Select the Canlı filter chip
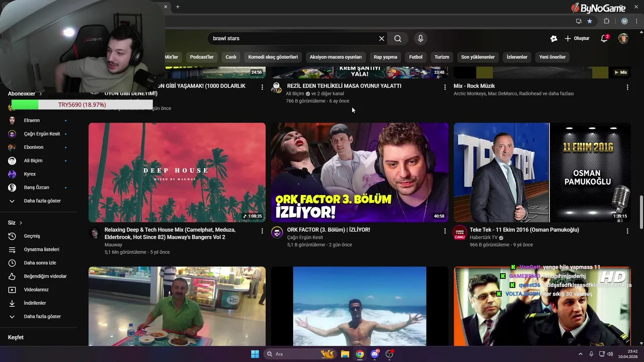 231,57
